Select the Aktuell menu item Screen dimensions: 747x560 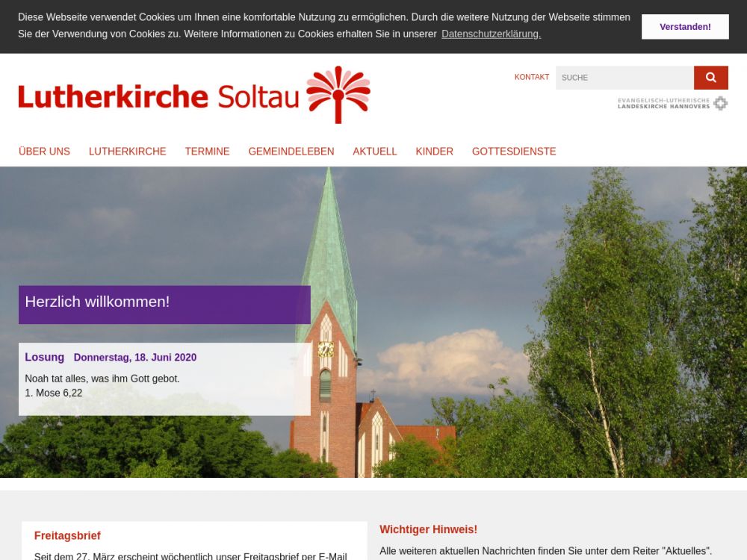coord(374,152)
